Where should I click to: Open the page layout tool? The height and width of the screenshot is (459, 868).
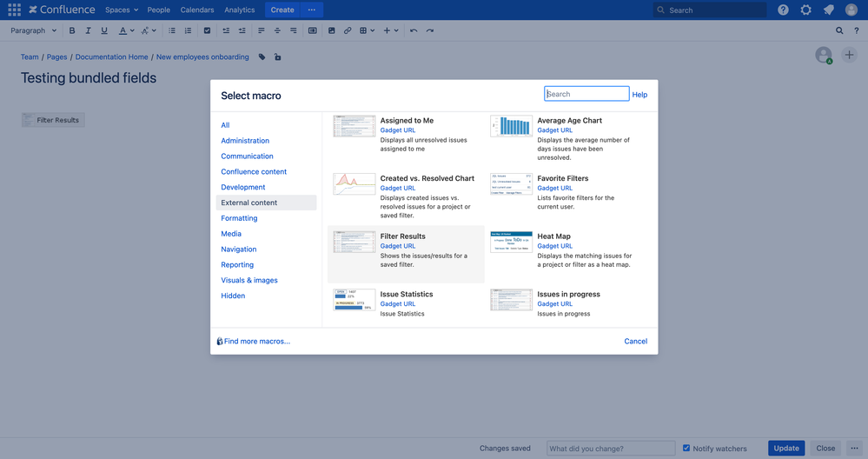click(313, 30)
